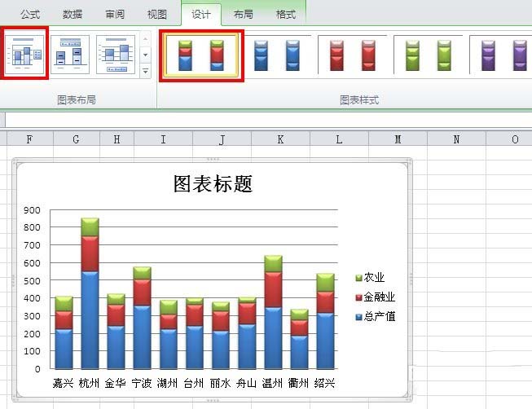Click the 0 value axis label

[x=37, y=369]
